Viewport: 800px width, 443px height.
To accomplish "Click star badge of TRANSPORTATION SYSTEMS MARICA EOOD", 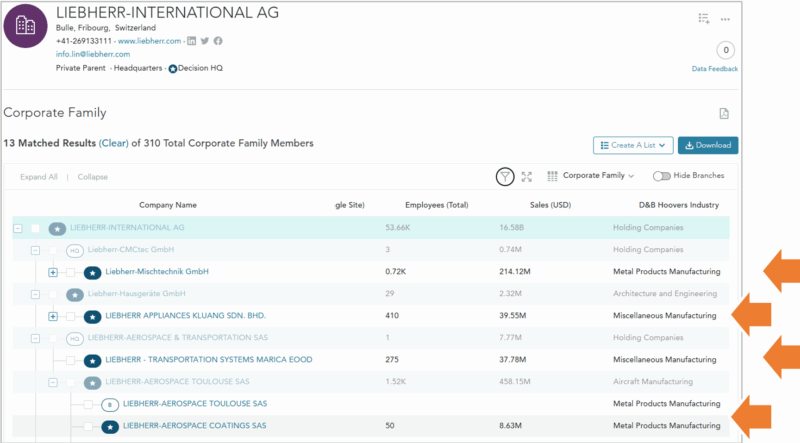I will [92, 360].
